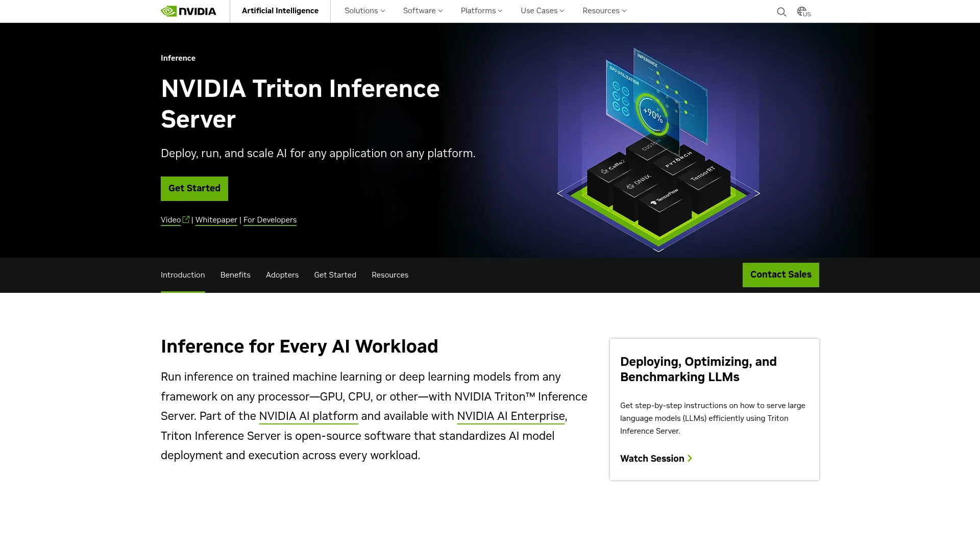Click the external link icon beside Video

186,219
